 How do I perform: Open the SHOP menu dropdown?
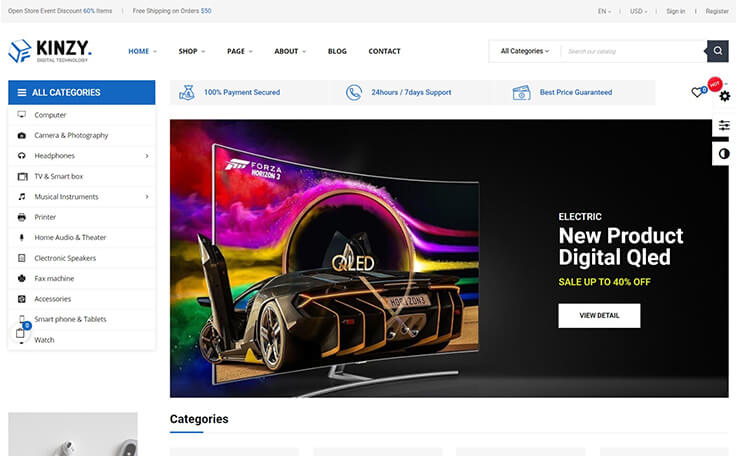192,51
